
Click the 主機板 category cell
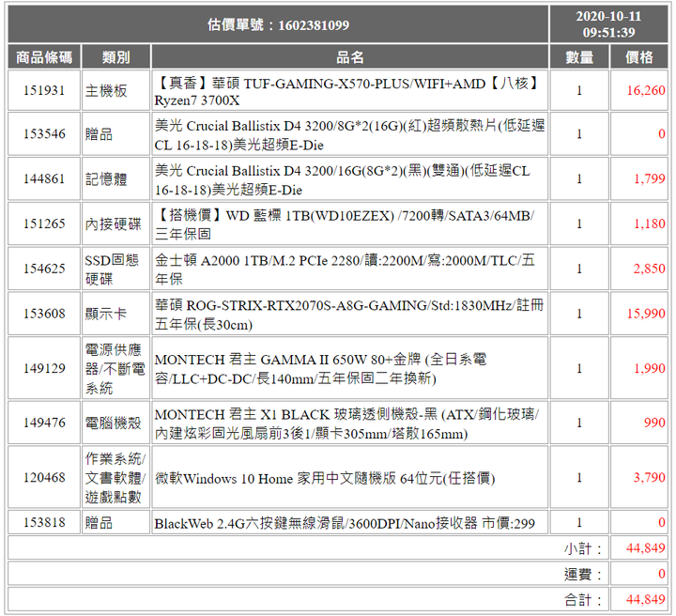[116, 90]
